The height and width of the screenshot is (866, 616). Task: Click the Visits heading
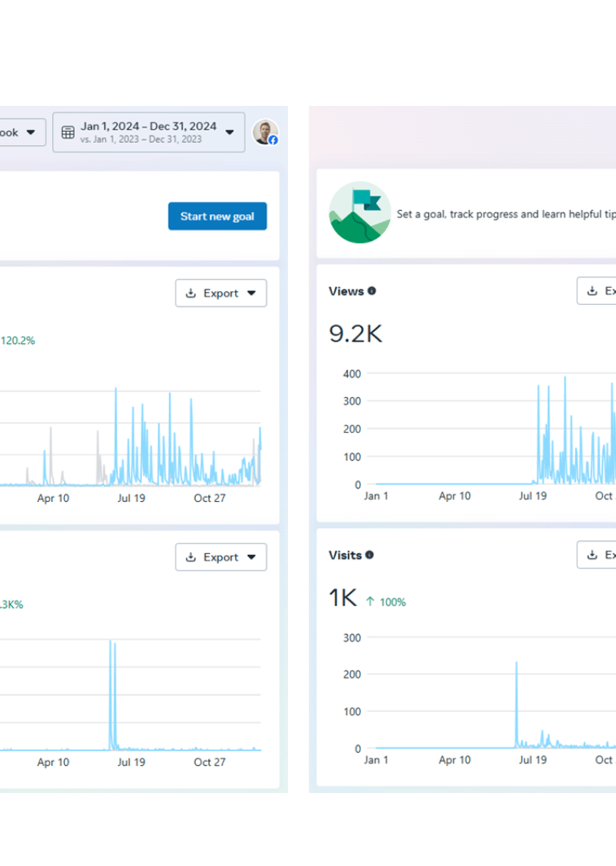tap(345, 555)
